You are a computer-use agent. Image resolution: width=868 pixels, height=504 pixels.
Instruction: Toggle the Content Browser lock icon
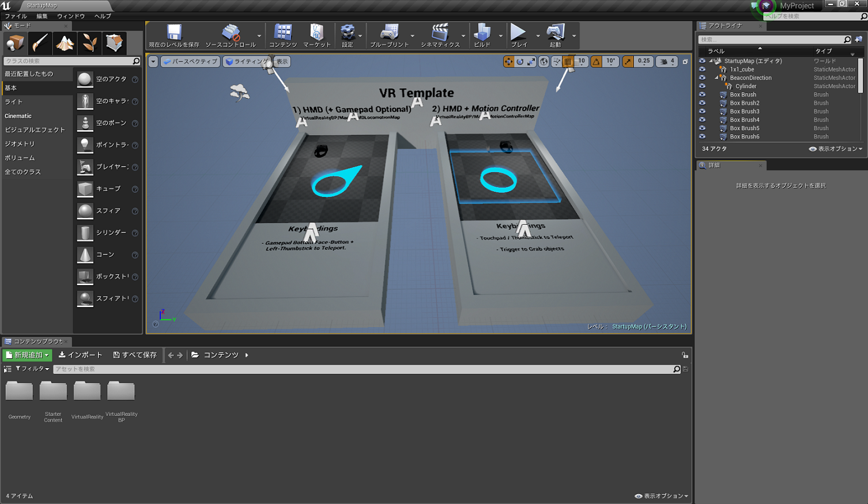click(685, 355)
